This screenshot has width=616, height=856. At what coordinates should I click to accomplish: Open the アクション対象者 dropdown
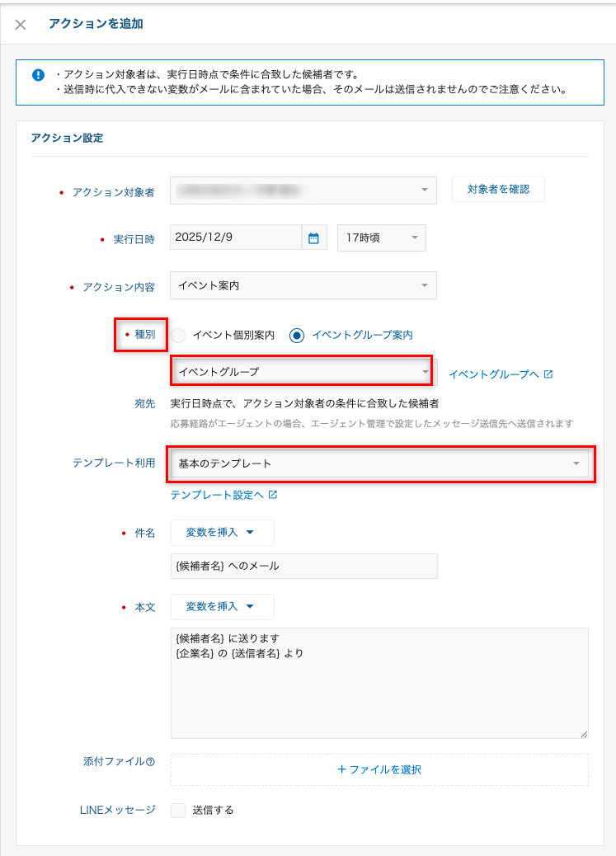303,190
